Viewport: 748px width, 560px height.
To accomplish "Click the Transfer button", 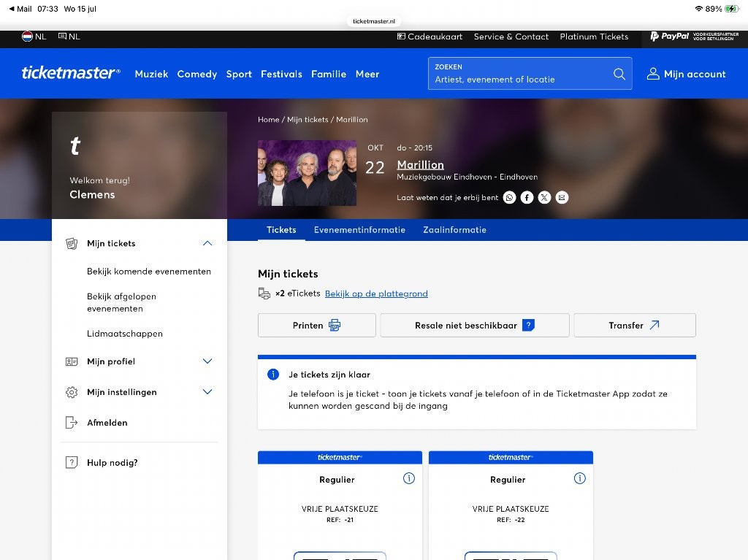I will pos(635,326).
